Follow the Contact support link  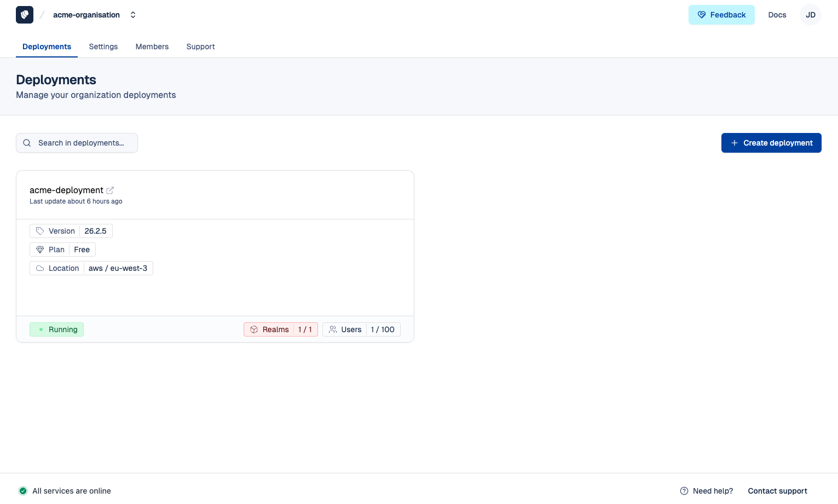(777, 491)
